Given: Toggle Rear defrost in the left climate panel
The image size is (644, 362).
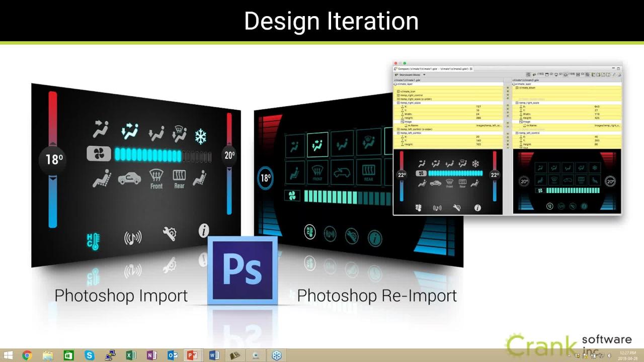Looking at the screenshot, I should pyautogui.click(x=179, y=178).
